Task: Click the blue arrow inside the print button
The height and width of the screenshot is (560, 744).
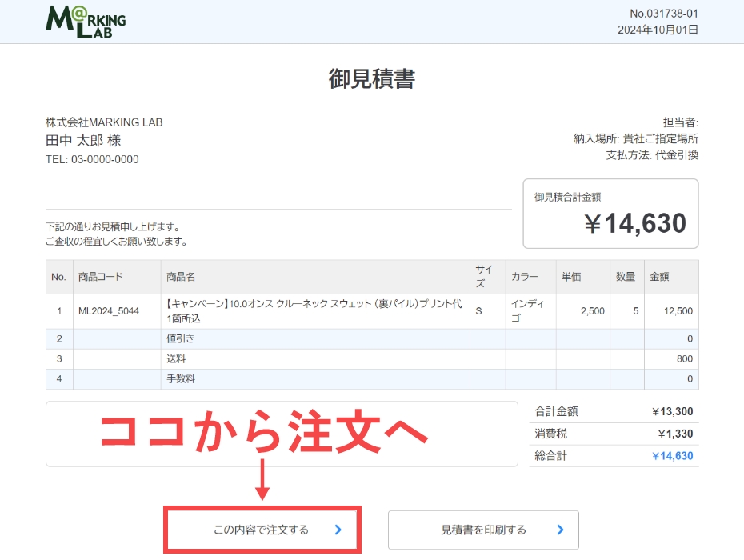Action: [x=558, y=530]
